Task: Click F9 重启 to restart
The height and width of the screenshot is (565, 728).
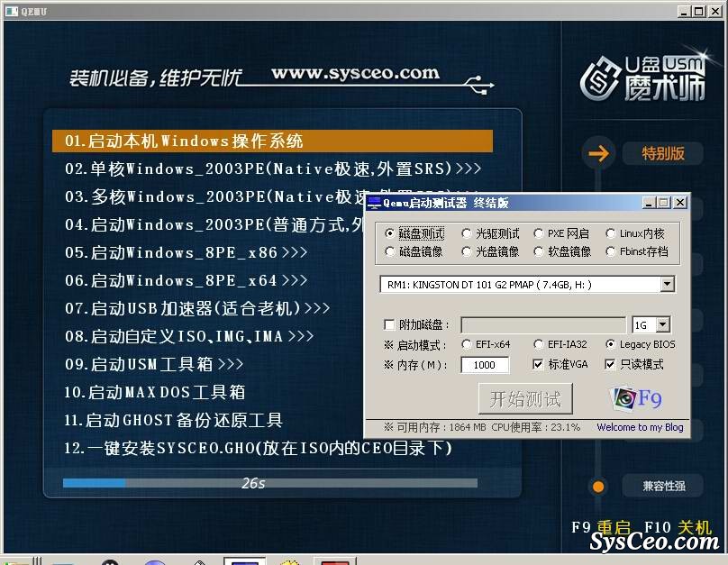Action: coord(601,527)
